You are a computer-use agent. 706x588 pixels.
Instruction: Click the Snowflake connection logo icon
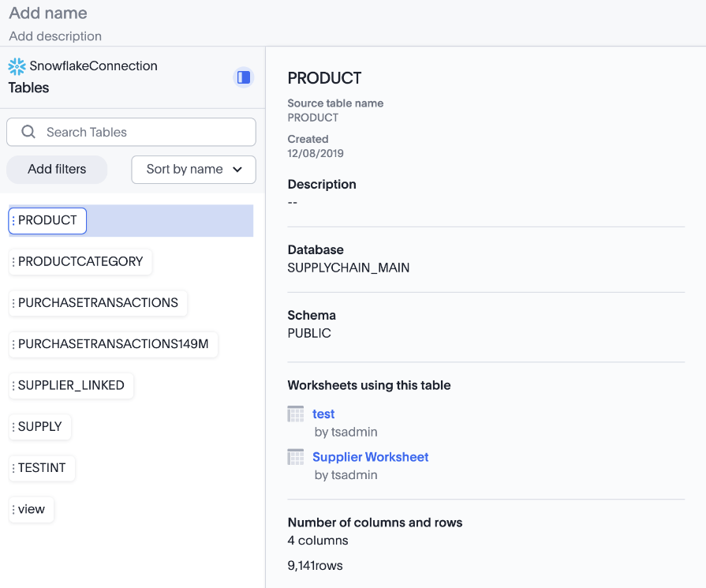click(x=17, y=66)
